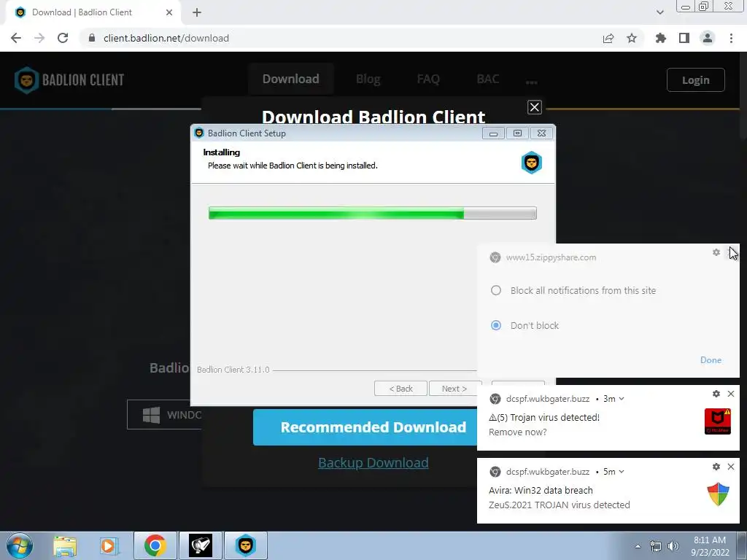Close the Download Badlion Client popup
Screen dimensions: 747x560
(535, 107)
